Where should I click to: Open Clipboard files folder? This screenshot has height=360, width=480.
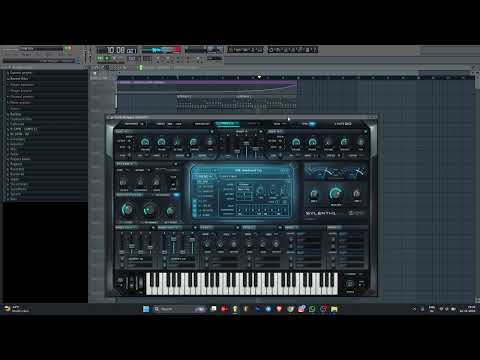tap(21, 119)
